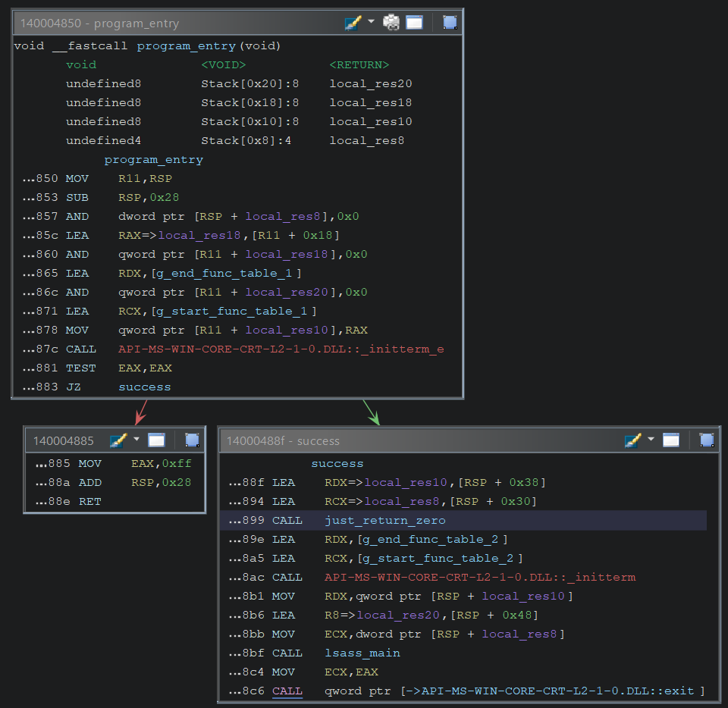Select the MOV ECX,EAX instruction
This screenshot has width=728, height=708.
point(303,672)
